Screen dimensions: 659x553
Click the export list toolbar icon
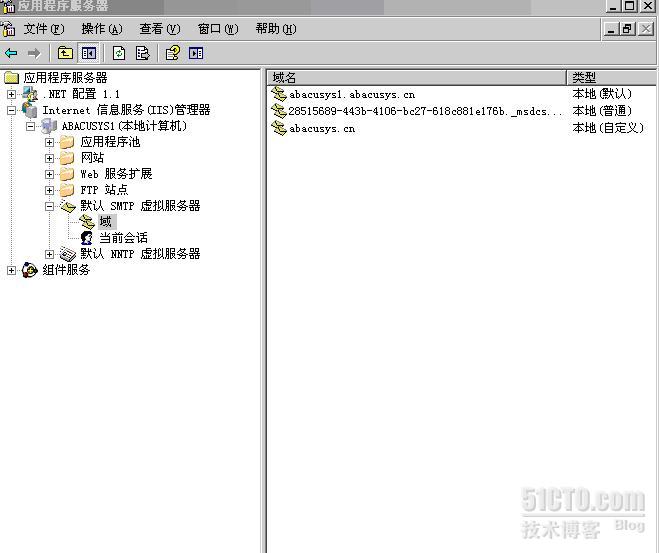(142, 53)
